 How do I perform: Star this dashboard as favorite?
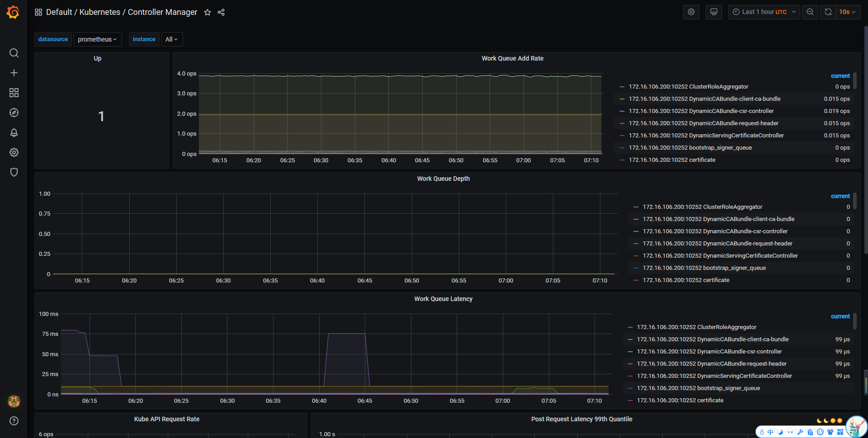[208, 12]
